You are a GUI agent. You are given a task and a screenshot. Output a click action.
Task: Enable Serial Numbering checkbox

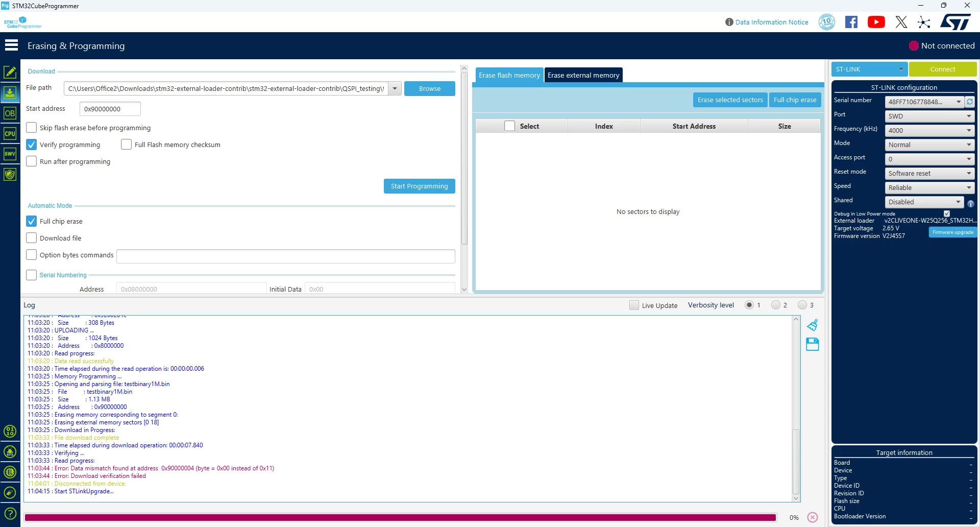tap(32, 275)
